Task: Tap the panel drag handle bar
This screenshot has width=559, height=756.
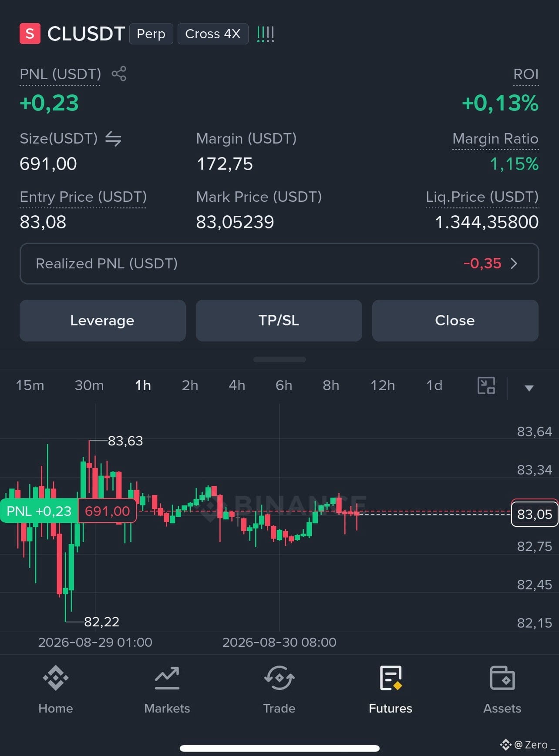Action: pyautogui.click(x=279, y=360)
